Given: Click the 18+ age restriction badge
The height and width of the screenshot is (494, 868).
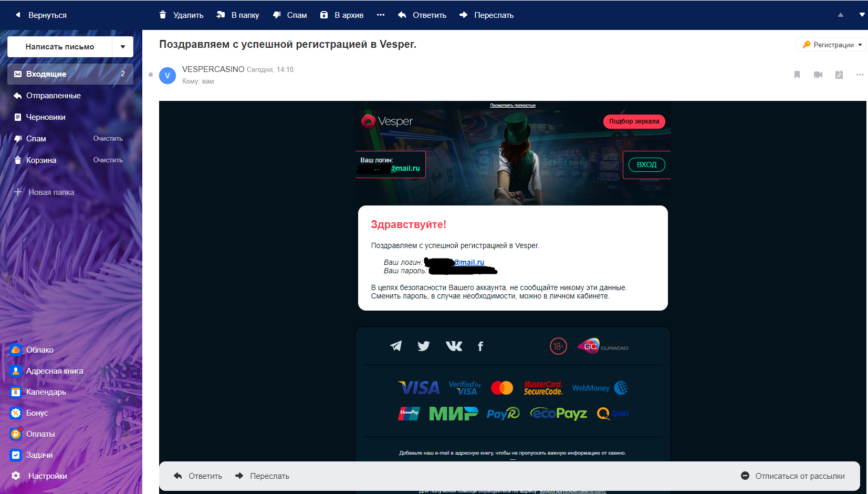Looking at the screenshot, I should [558, 346].
